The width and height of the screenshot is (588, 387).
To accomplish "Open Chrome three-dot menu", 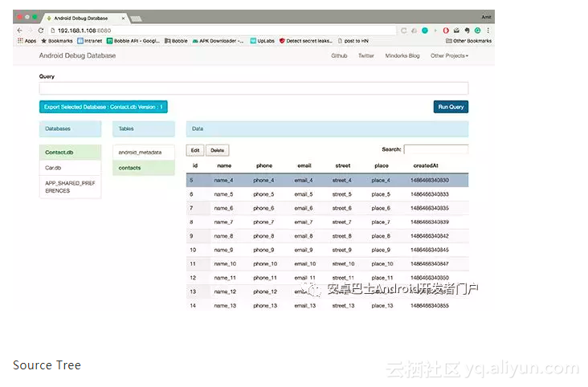I will [x=488, y=31].
